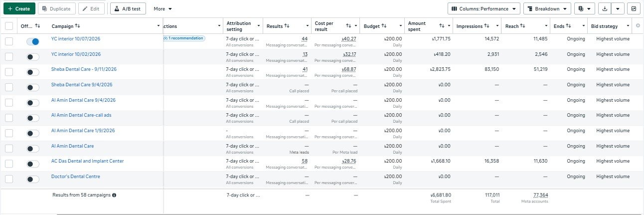Enable Doctor's Dental Centre campaign toggle
644x215 pixels.
pyautogui.click(x=33, y=179)
